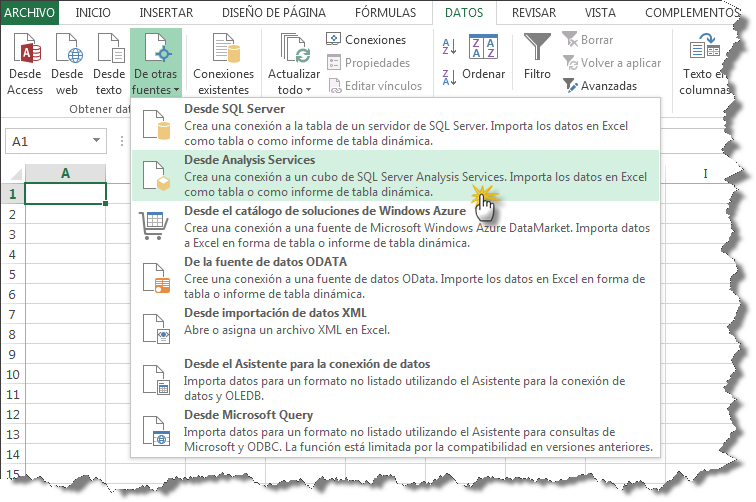
Task: Switch to INICIO tab
Action: click(93, 13)
